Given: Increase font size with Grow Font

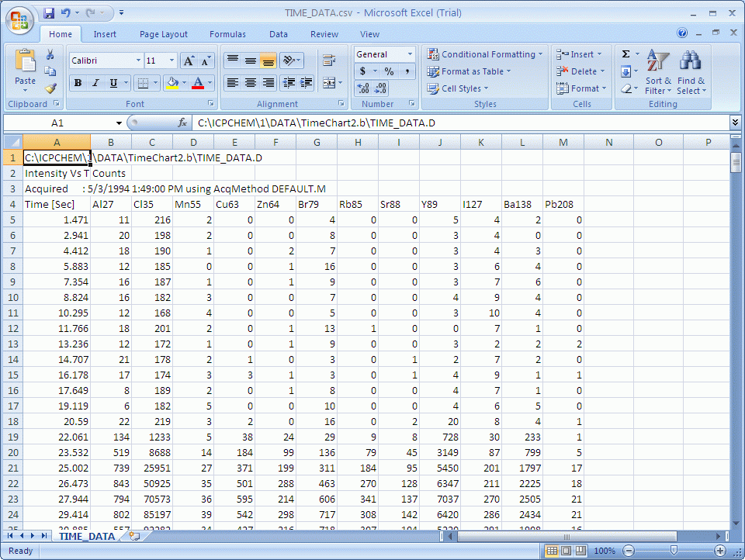Looking at the screenshot, I should (x=189, y=60).
